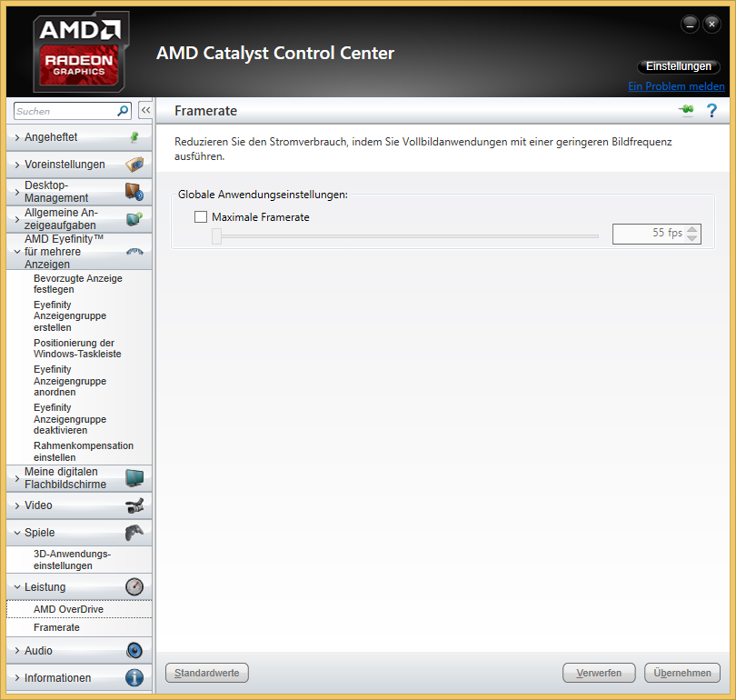736x700 pixels.
Task: Select AMD OverDrive page
Action: pos(79,609)
